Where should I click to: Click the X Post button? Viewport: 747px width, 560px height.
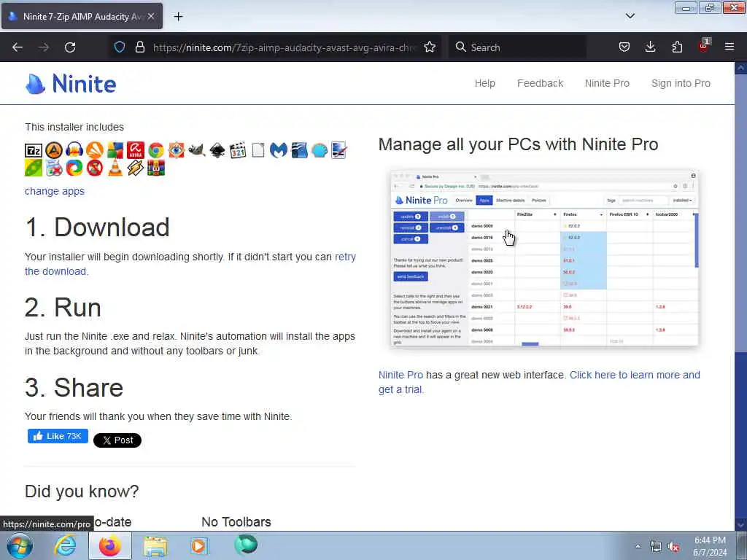click(x=117, y=440)
